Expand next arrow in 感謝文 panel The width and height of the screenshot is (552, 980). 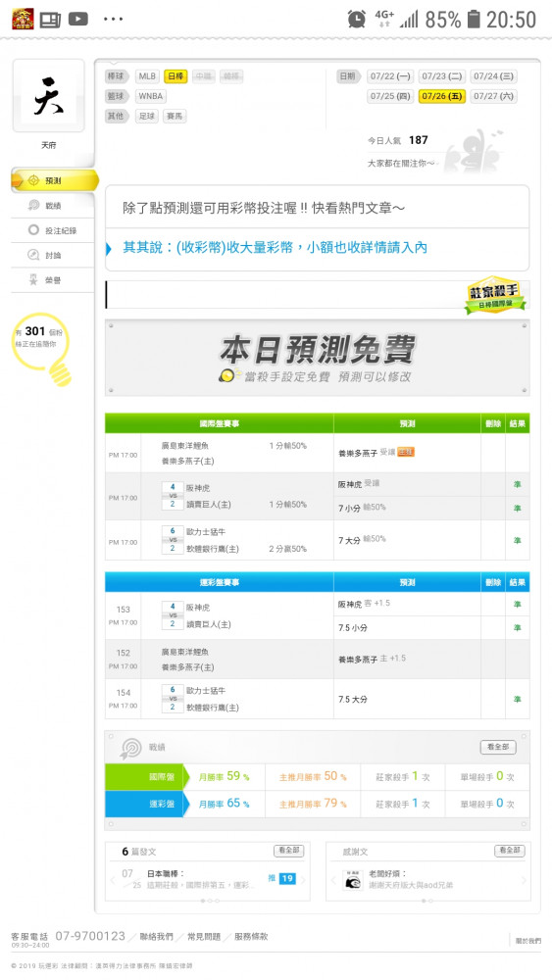(524, 880)
